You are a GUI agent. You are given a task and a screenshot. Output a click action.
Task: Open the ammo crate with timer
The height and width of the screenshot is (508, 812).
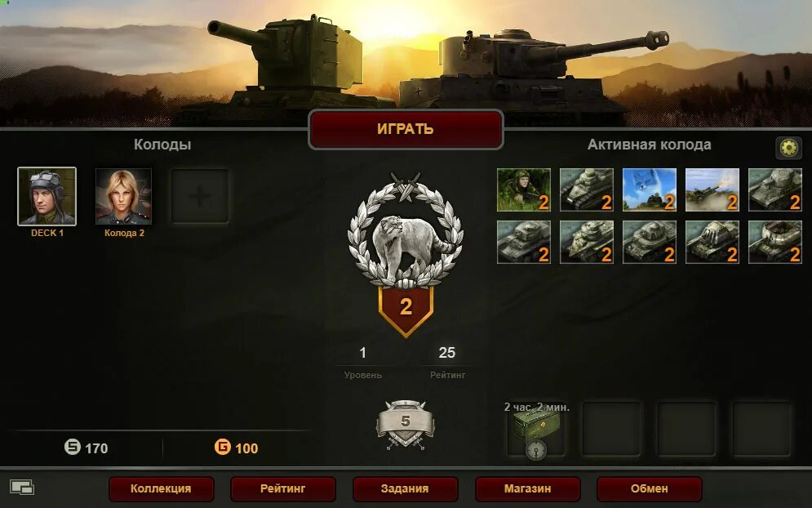(536, 430)
